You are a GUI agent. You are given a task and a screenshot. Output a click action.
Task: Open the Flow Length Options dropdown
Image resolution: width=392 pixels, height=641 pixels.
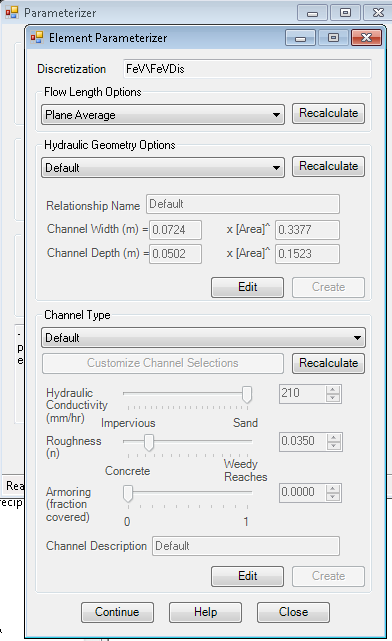(163, 115)
